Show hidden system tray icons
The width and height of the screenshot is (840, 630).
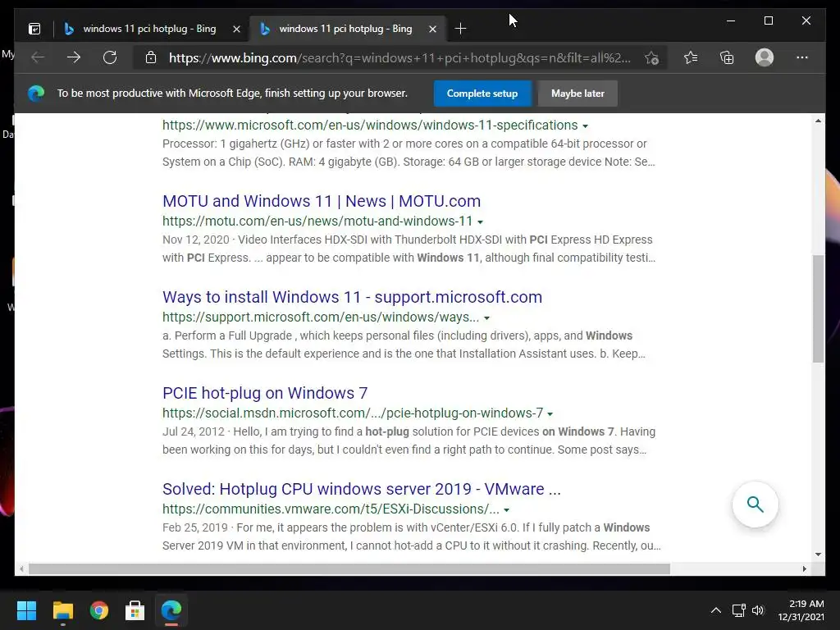[x=715, y=610]
